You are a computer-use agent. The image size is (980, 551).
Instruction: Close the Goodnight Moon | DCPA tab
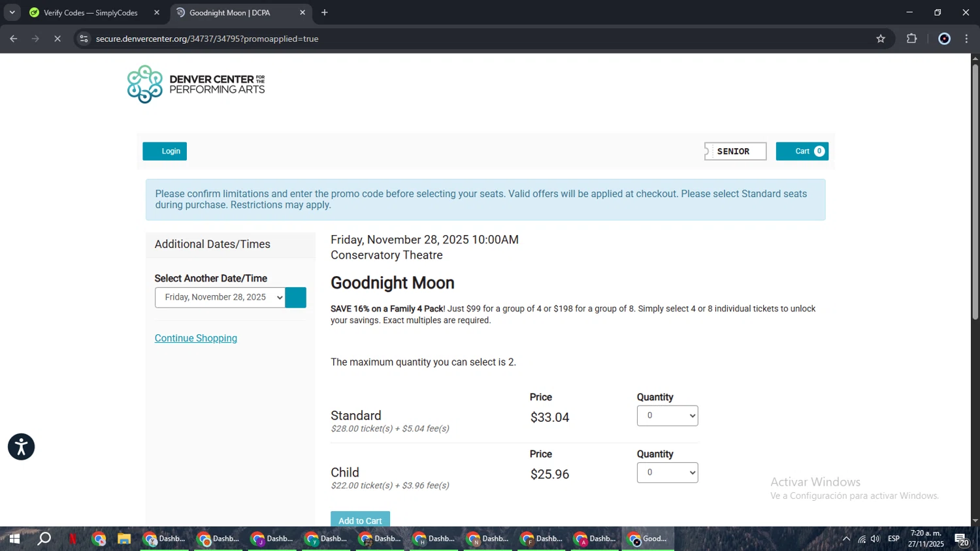pos(302,12)
